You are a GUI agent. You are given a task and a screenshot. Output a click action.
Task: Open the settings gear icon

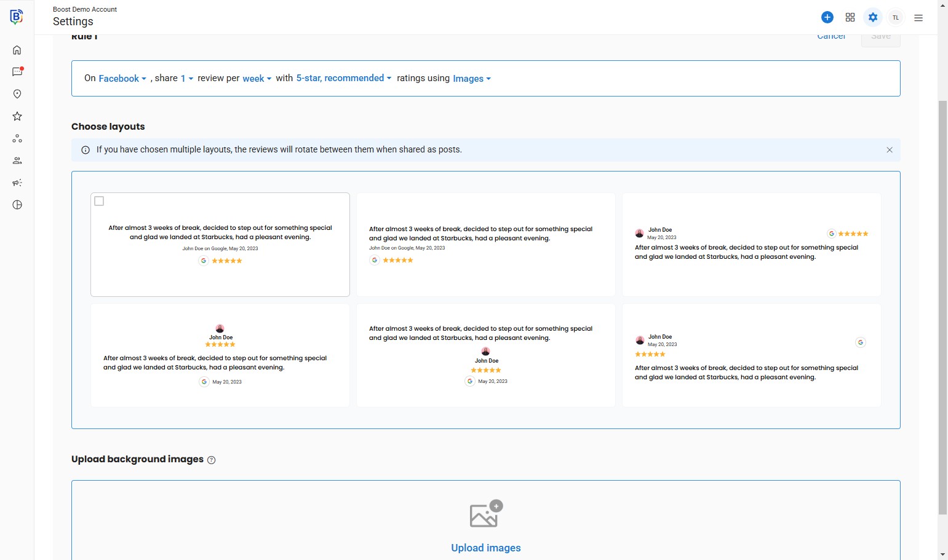873,17
